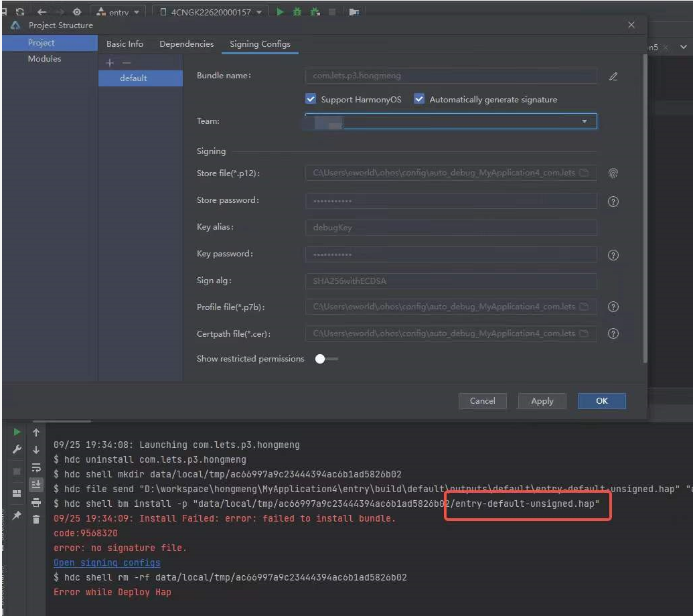The width and height of the screenshot is (693, 616).
Task: Add a new signing config with the plus icon
Action: click(110, 63)
